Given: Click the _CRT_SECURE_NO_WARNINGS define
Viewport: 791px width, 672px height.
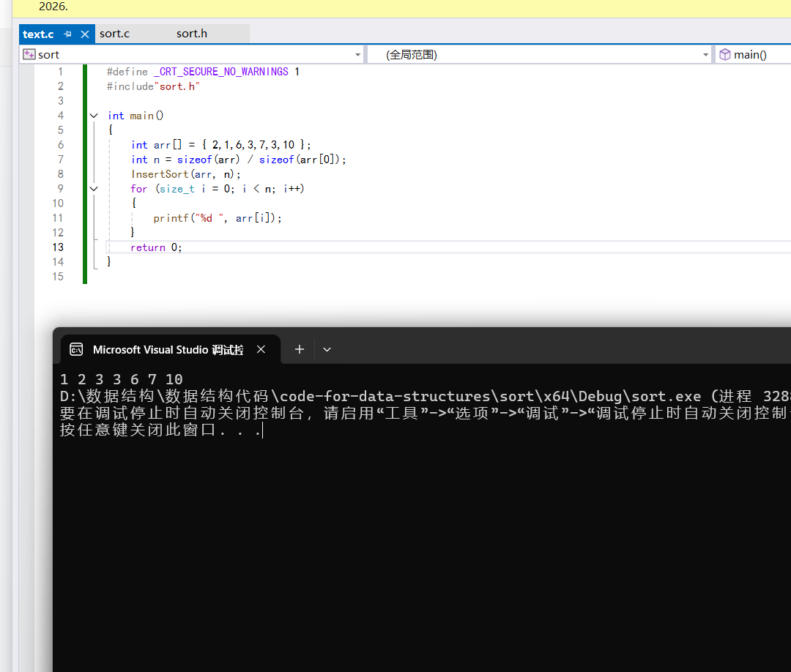Looking at the screenshot, I should point(221,72).
